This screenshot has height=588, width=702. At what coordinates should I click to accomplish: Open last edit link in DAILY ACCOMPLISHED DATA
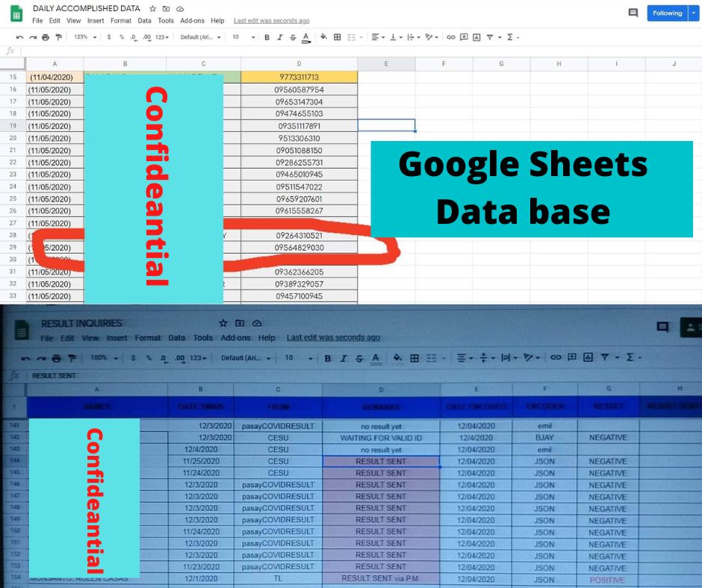click(x=271, y=21)
